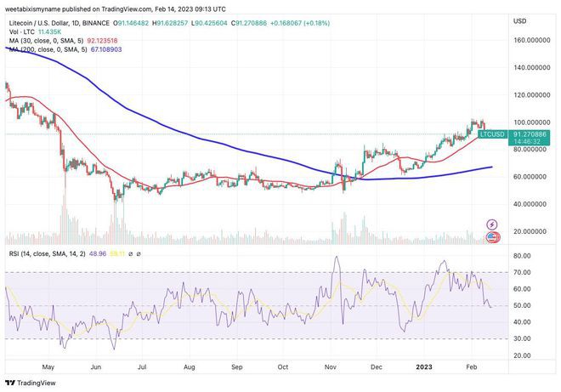Click the Feb label on the time axis
This screenshot has height=392, width=561.
(x=471, y=366)
